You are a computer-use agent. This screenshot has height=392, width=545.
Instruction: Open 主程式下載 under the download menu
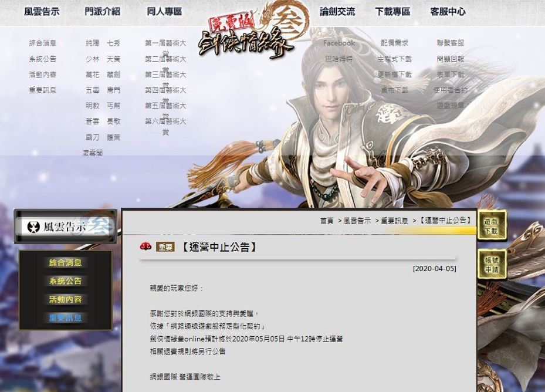pyautogui.click(x=394, y=59)
